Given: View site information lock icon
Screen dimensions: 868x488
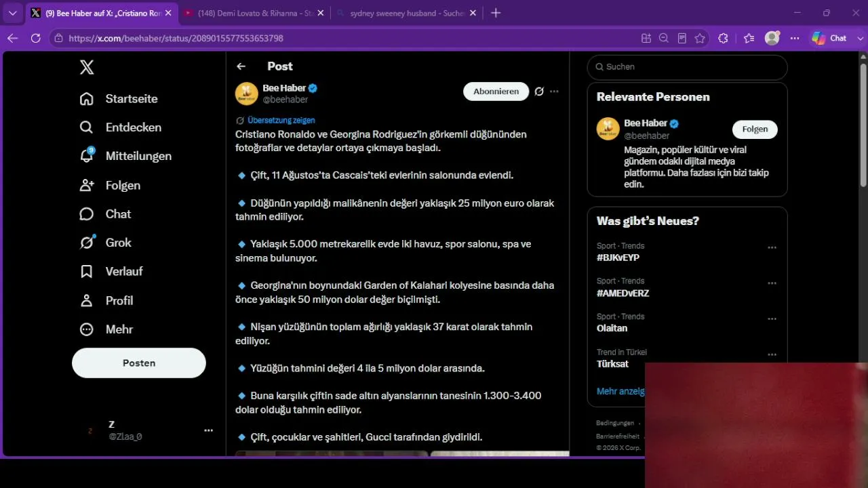Looking at the screenshot, I should (58, 39).
